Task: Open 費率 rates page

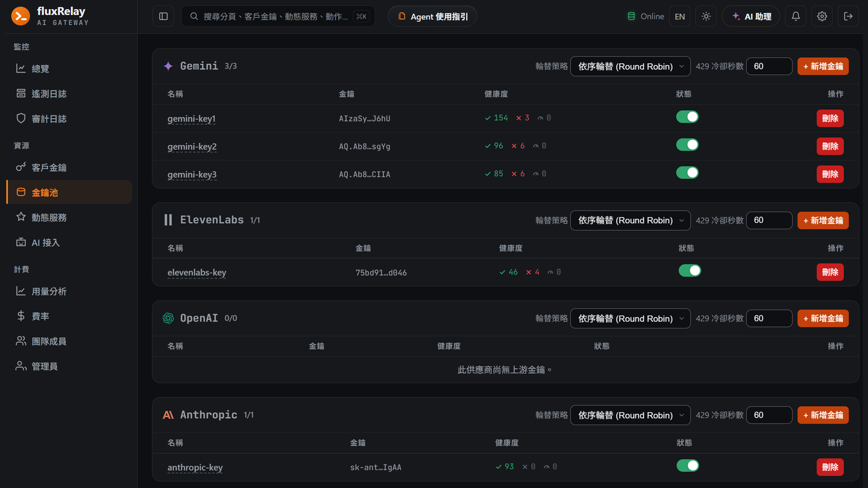Action: pyautogui.click(x=69, y=316)
